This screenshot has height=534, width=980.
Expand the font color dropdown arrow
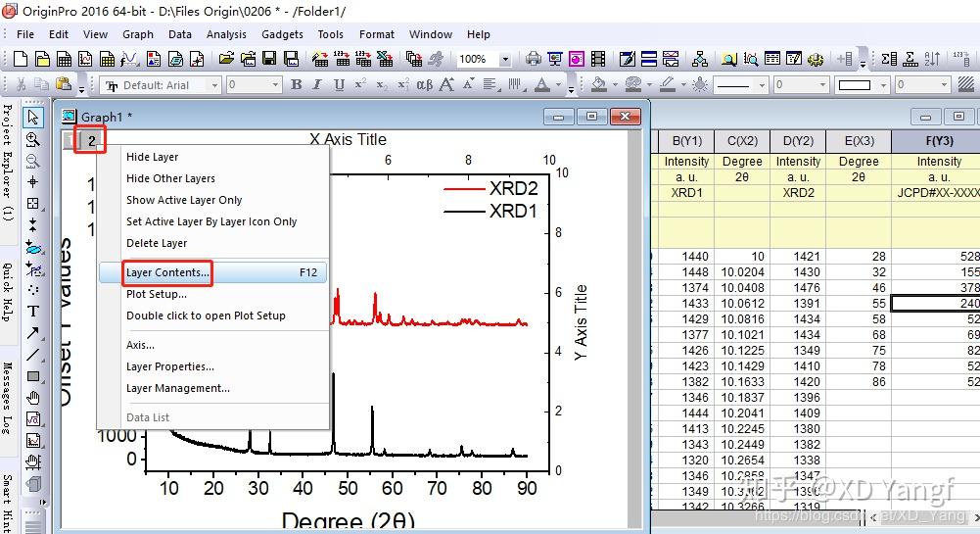click(558, 84)
